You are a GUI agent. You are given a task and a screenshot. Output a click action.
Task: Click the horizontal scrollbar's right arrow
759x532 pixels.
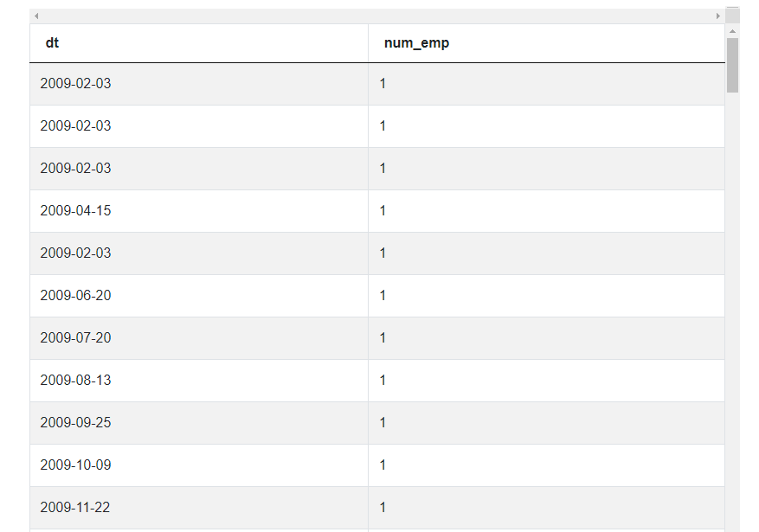[x=717, y=16]
